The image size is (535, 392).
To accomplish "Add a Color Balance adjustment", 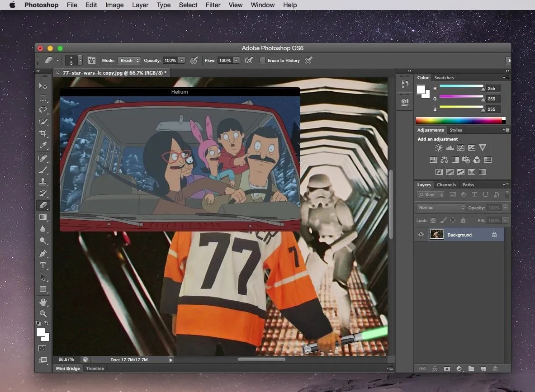I will click(444, 160).
